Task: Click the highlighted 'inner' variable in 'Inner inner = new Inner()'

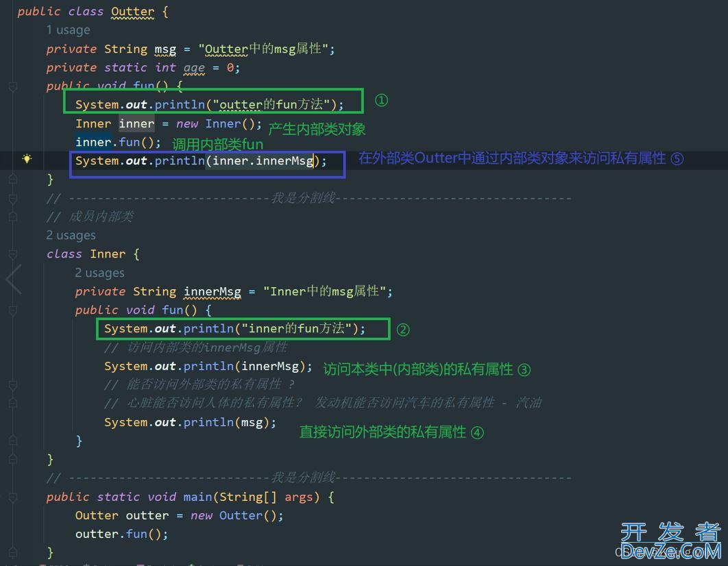Action: [136, 124]
